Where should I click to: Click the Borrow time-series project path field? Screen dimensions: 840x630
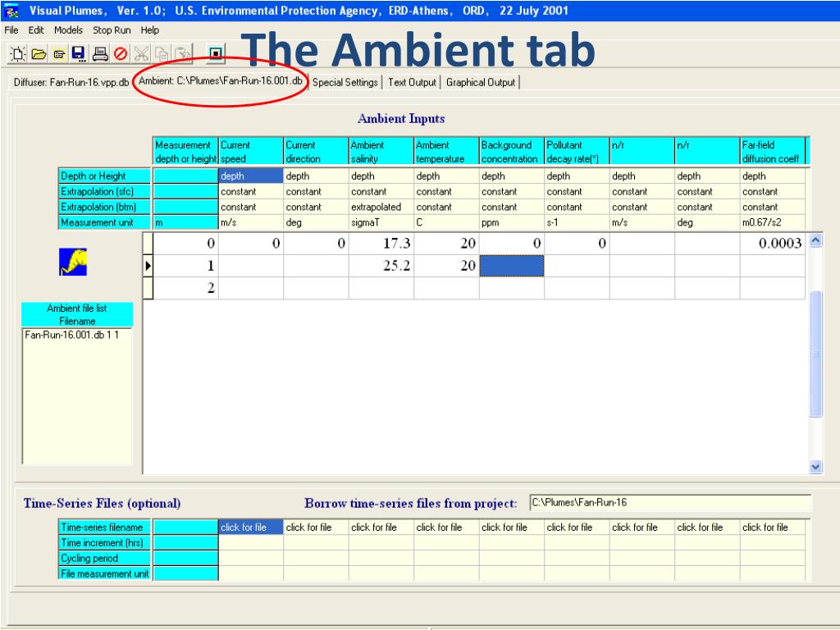670,503
